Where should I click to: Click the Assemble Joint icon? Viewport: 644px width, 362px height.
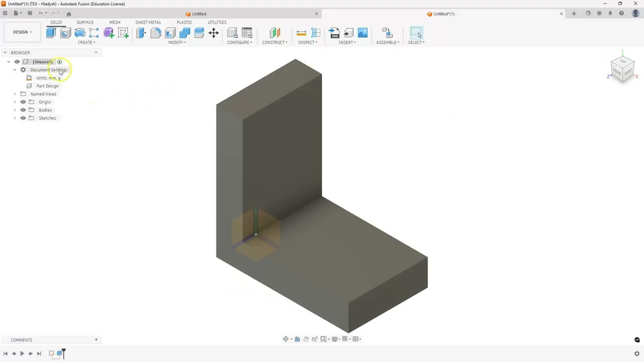(387, 33)
